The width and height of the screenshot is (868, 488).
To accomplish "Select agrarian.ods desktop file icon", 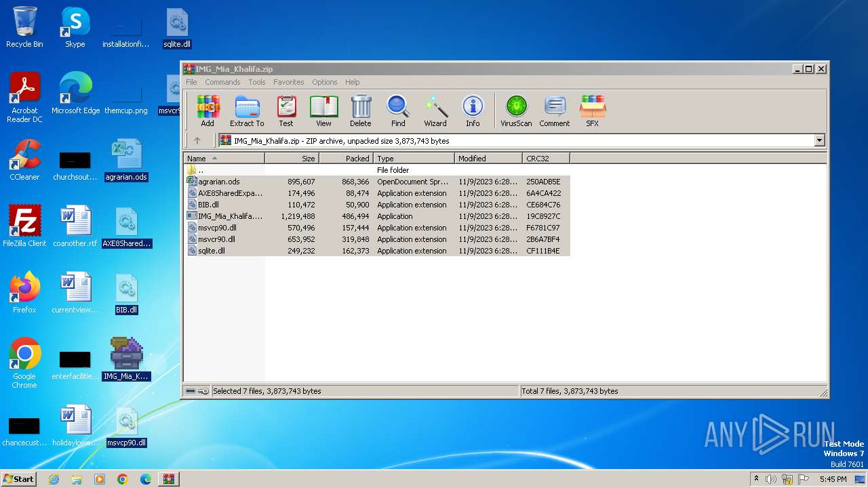I will click(x=126, y=160).
